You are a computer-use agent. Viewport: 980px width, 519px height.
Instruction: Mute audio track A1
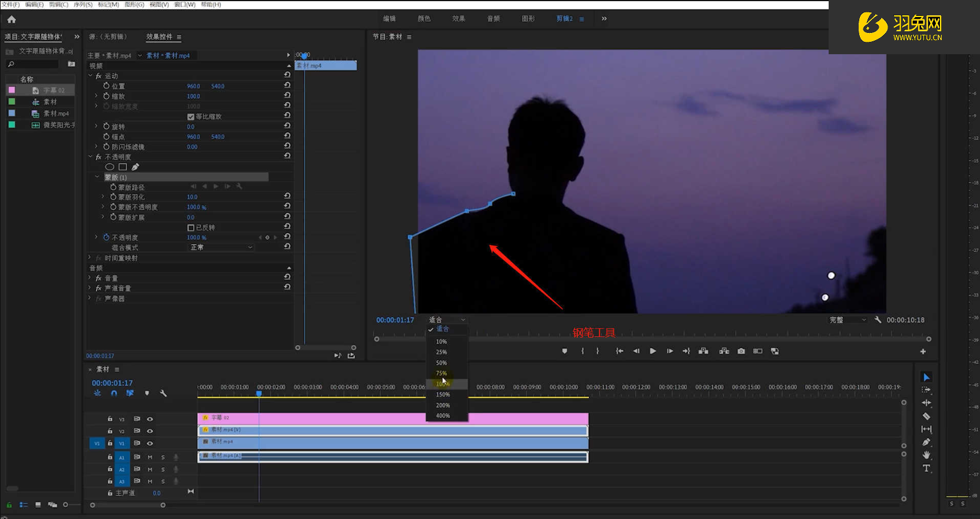click(x=150, y=457)
